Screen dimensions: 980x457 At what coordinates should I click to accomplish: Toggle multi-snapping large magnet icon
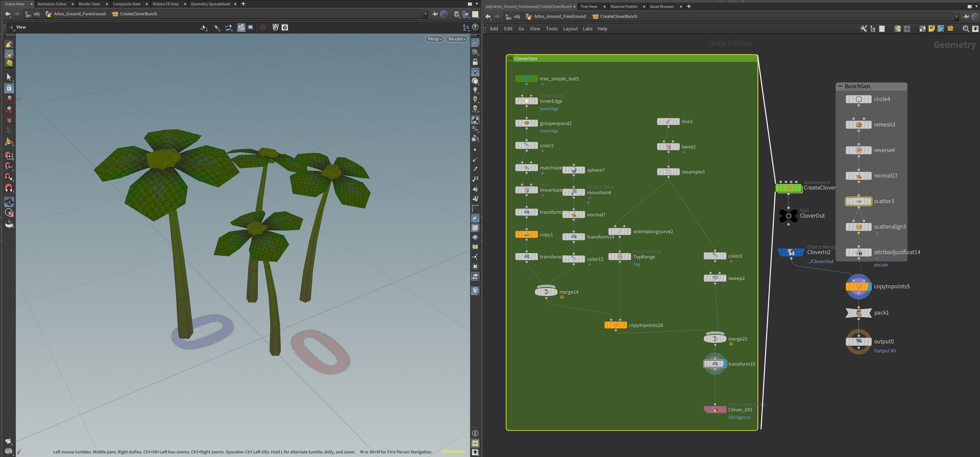pyautogui.click(x=9, y=188)
